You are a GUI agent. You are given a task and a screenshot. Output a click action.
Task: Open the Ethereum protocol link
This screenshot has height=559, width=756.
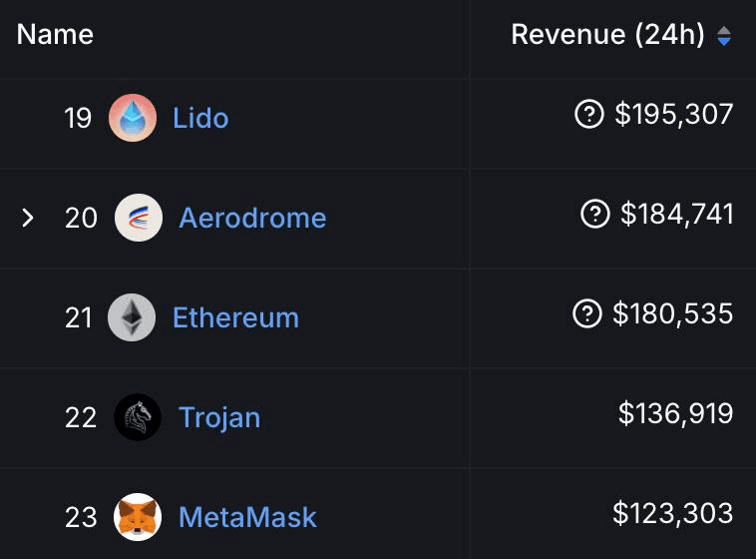point(235,317)
